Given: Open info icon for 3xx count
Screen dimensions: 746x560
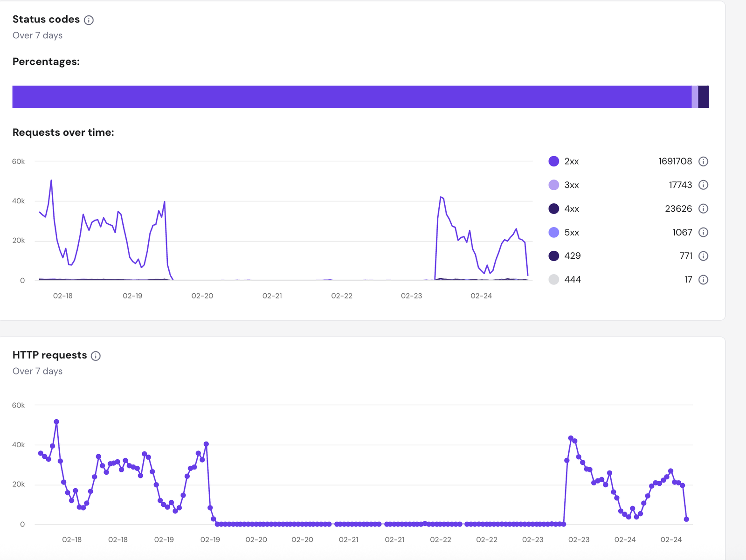Looking at the screenshot, I should tap(703, 185).
